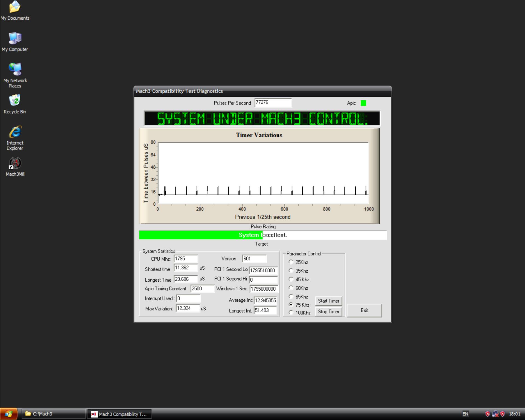Click the EN language indicator in the tray
The height and width of the screenshot is (420, 525).
(465, 414)
